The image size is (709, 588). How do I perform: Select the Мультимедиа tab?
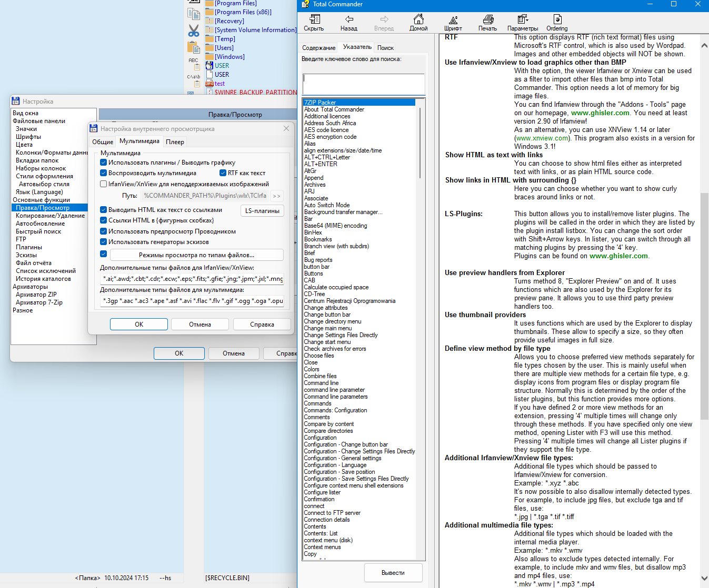coord(139,141)
